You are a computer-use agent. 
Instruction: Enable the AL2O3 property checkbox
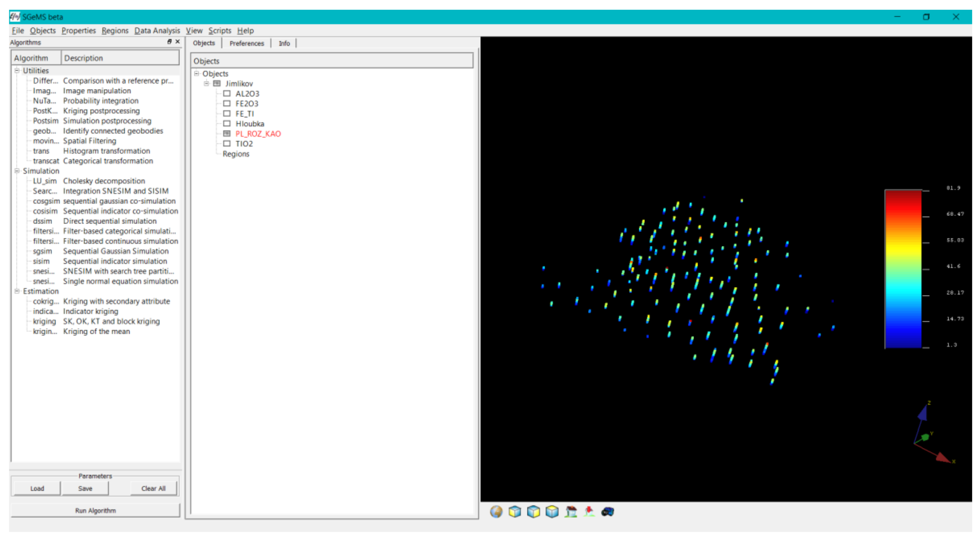(227, 94)
